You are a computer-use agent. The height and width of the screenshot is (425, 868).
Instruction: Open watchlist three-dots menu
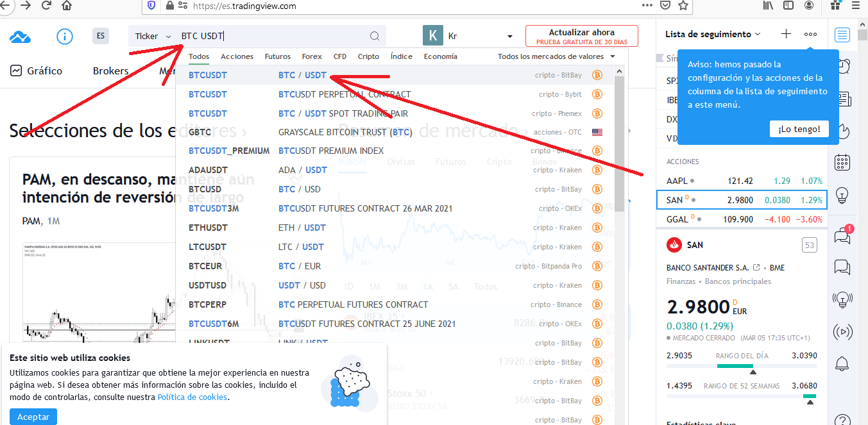[x=811, y=34]
